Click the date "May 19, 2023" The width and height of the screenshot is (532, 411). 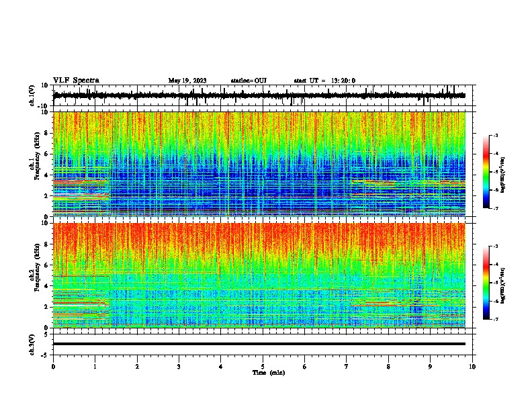coord(187,81)
